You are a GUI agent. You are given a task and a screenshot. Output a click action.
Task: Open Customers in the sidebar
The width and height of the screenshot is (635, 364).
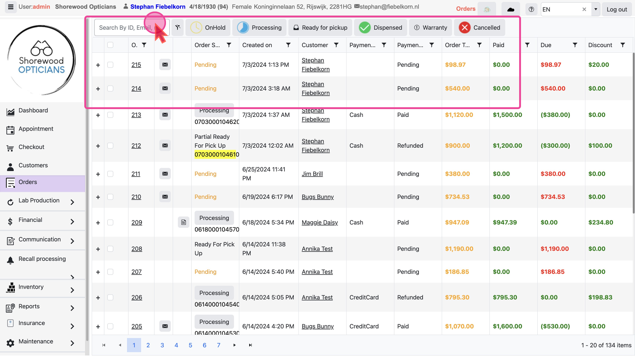tap(33, 165)
